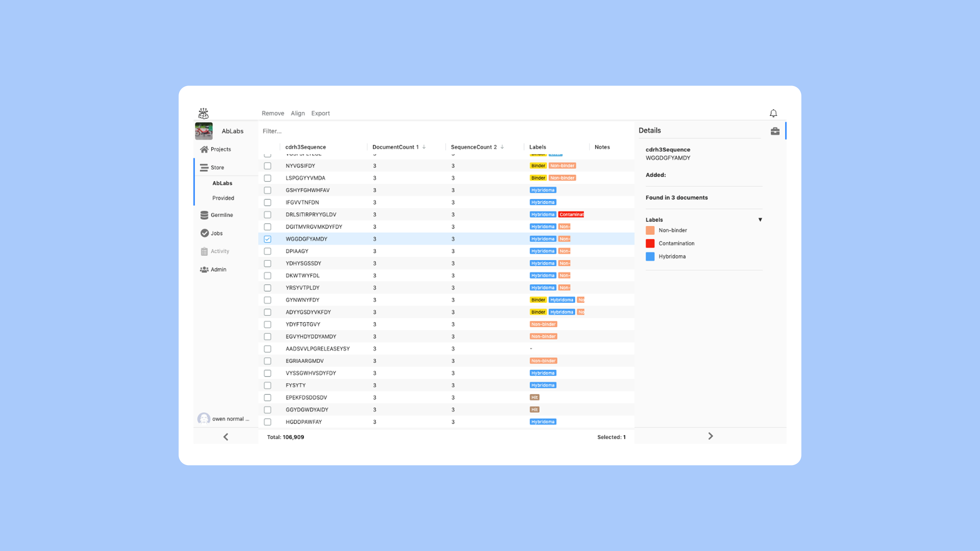Click the Admin users icon
This screenshot has height=551, width=980.
coord(204,269)
